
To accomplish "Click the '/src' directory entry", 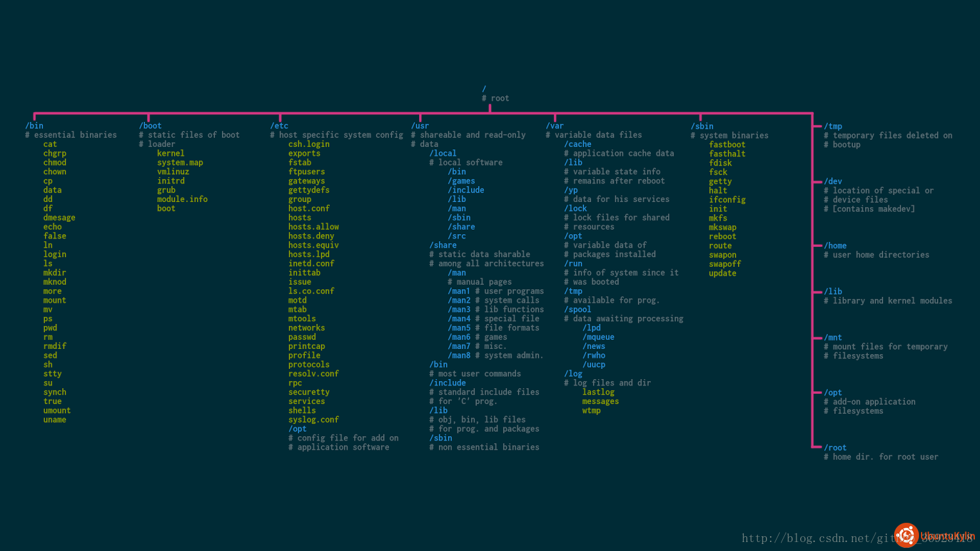I will [457, 236].
